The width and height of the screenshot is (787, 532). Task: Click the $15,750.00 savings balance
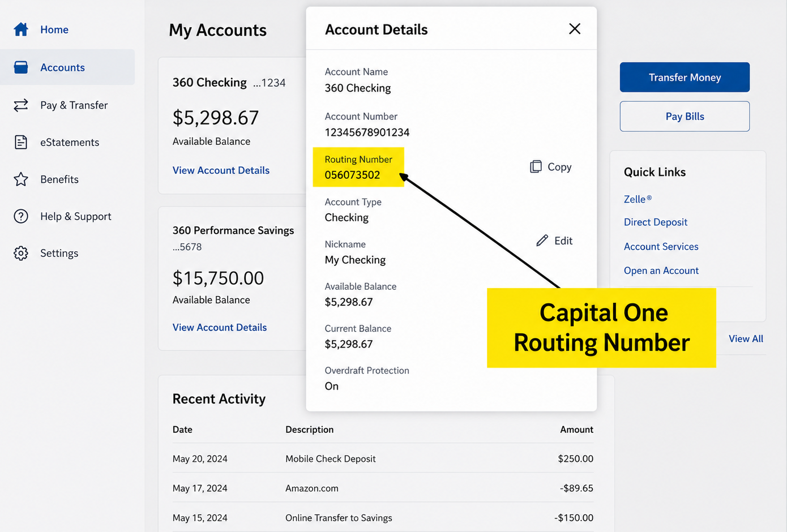click(x=218, y=278)
